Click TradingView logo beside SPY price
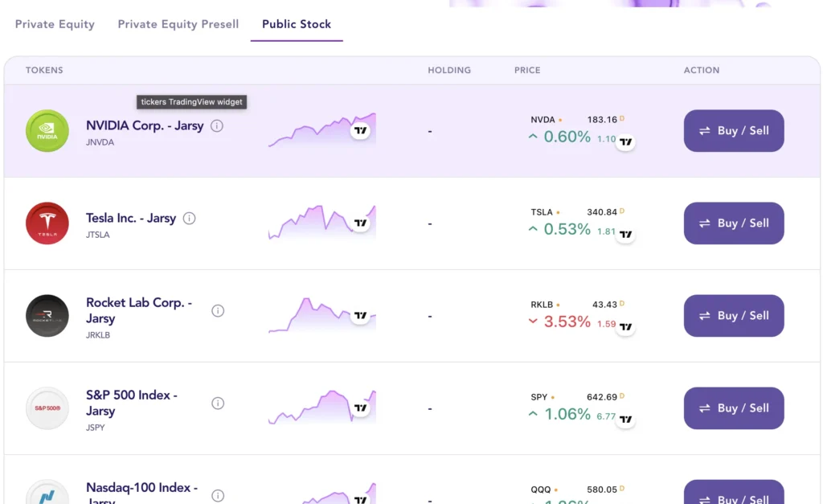This screenshot has height=504, width=823. tap(625, 419)
